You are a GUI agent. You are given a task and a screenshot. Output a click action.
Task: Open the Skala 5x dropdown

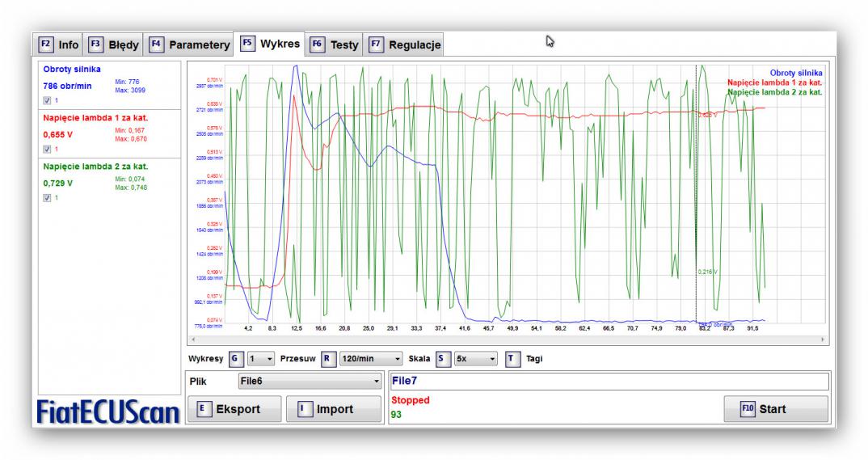[475, 359]
